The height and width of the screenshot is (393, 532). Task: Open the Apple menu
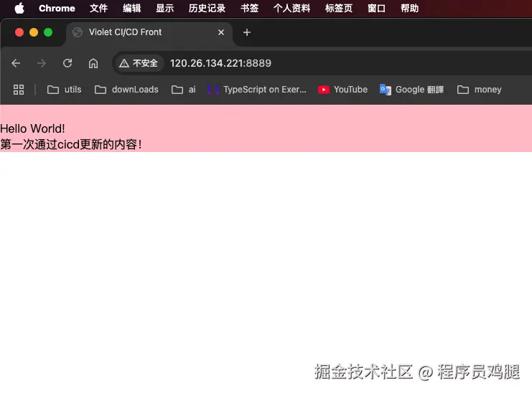(x=19, y=8)
